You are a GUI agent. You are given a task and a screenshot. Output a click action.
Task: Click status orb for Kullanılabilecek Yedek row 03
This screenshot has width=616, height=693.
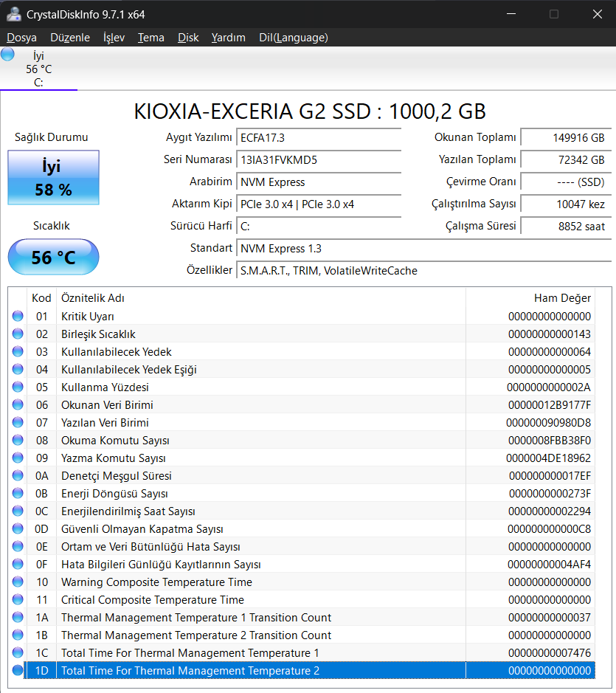point(18,351)
